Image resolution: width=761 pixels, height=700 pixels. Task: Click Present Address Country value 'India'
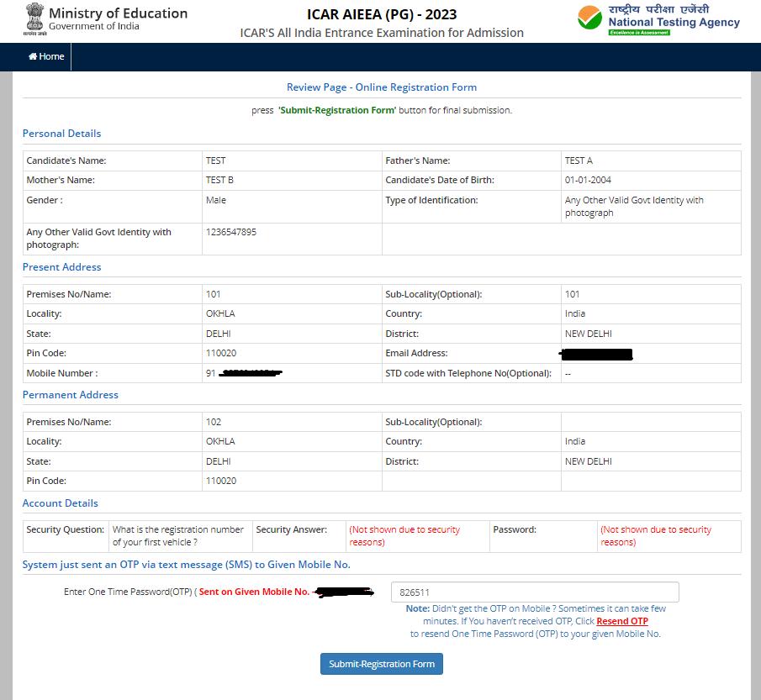point(575,313)
